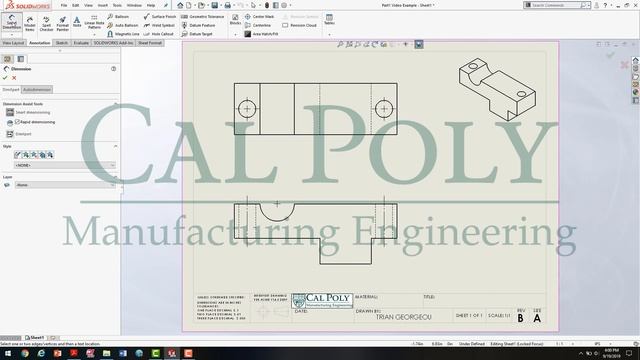Open help for the Dimension property manager
640x360 pixels.
click(x=113, y=69)
